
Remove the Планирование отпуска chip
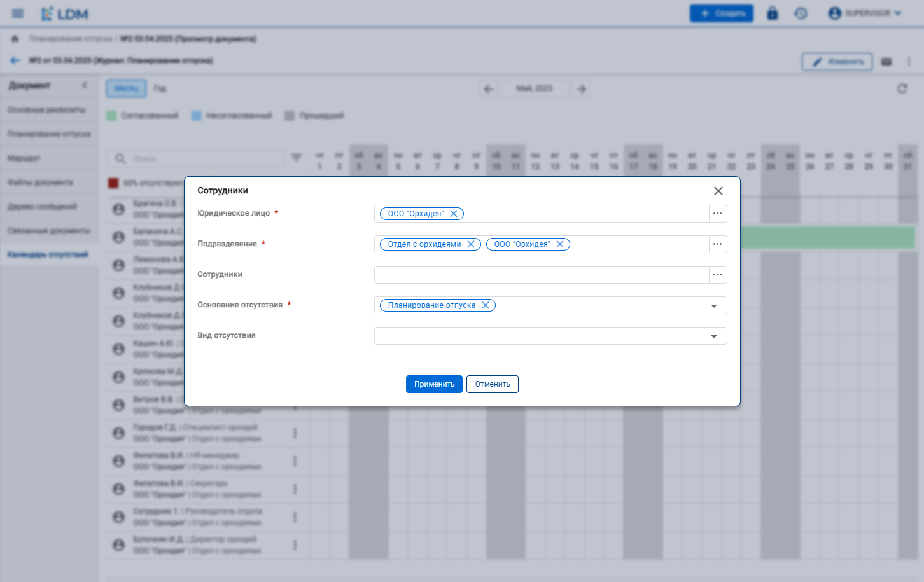[486, 305]
